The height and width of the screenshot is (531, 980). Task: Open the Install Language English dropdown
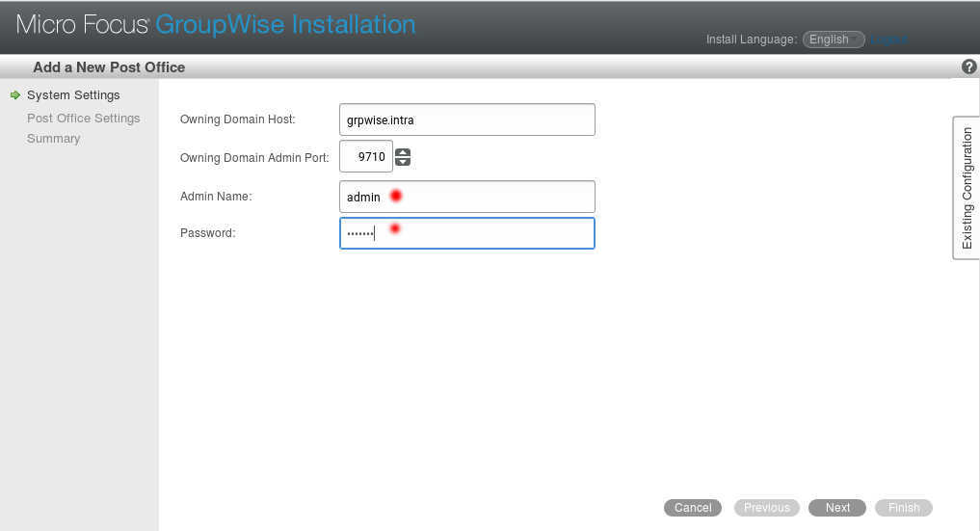point(834,40)
